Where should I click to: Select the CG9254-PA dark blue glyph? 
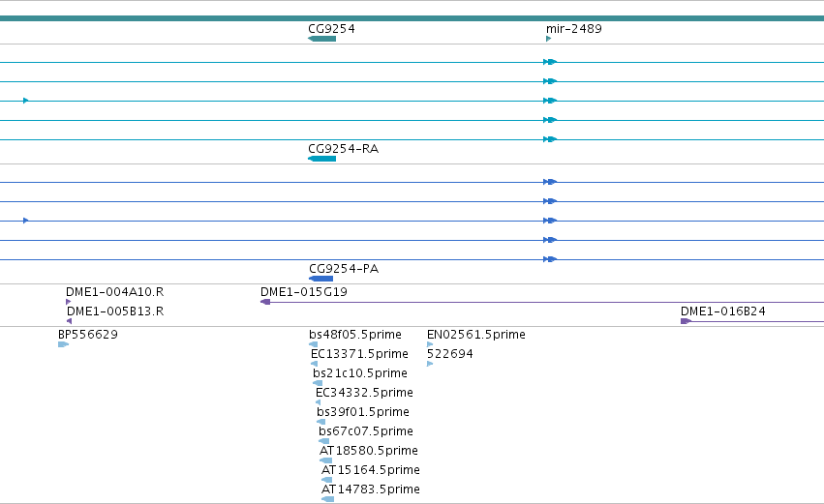(320, 279)
